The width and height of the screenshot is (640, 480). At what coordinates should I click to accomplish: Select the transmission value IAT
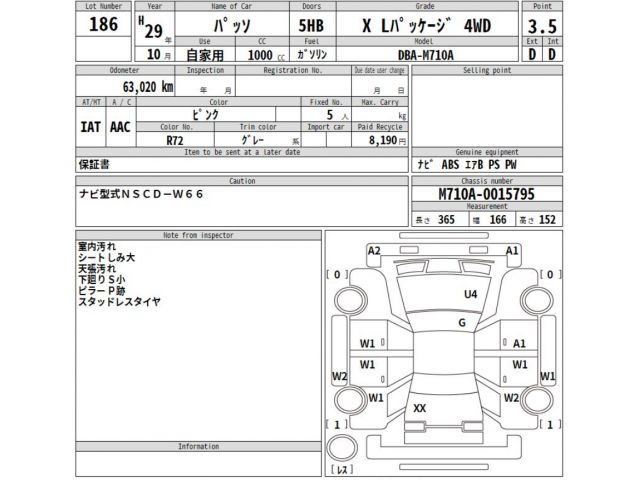pos(90,127)
